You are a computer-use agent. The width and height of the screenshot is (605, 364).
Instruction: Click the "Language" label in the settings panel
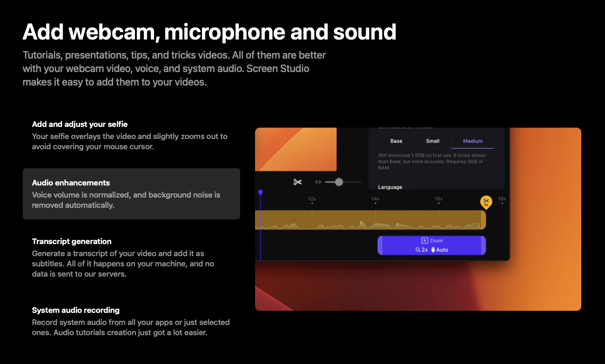point(390,187)
